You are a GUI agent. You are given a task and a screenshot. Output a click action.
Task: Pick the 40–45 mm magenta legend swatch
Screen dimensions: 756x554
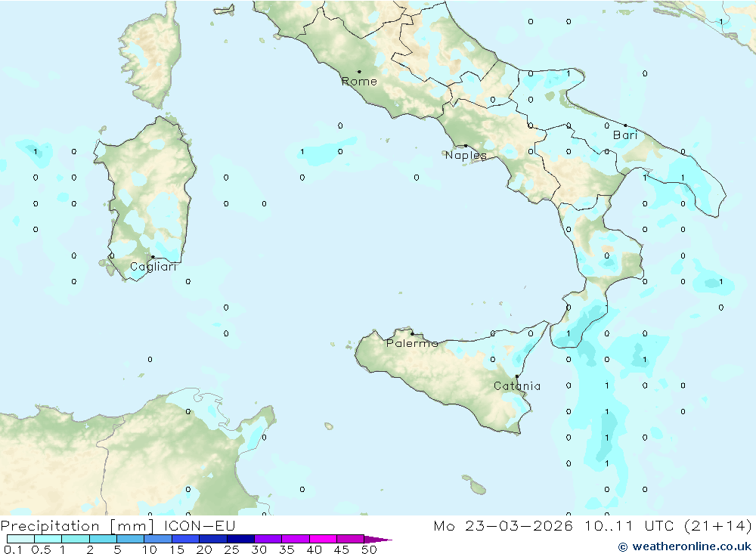point(323,539)
